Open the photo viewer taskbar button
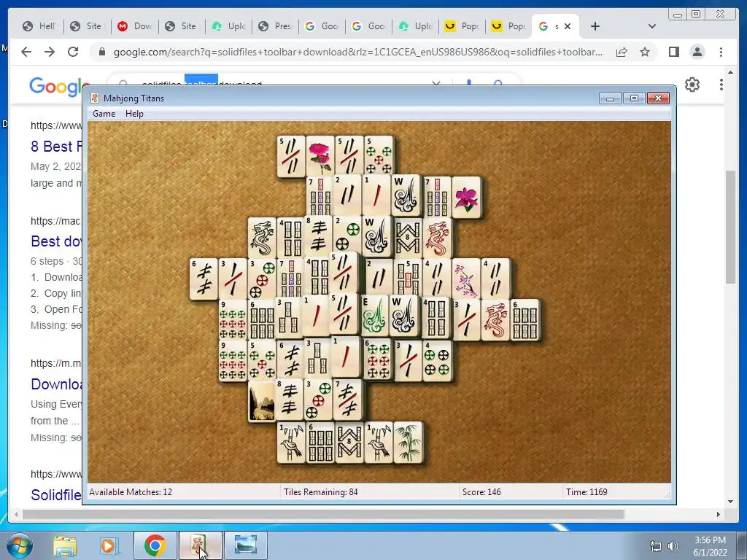747x560 pixels. click(x=245, y=545)
